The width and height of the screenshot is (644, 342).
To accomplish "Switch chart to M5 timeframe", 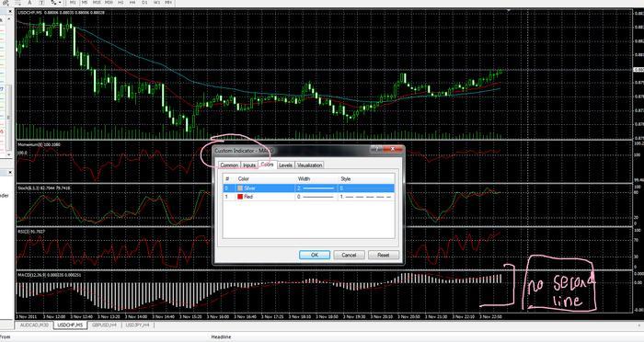I will click(x=85, y=3).
